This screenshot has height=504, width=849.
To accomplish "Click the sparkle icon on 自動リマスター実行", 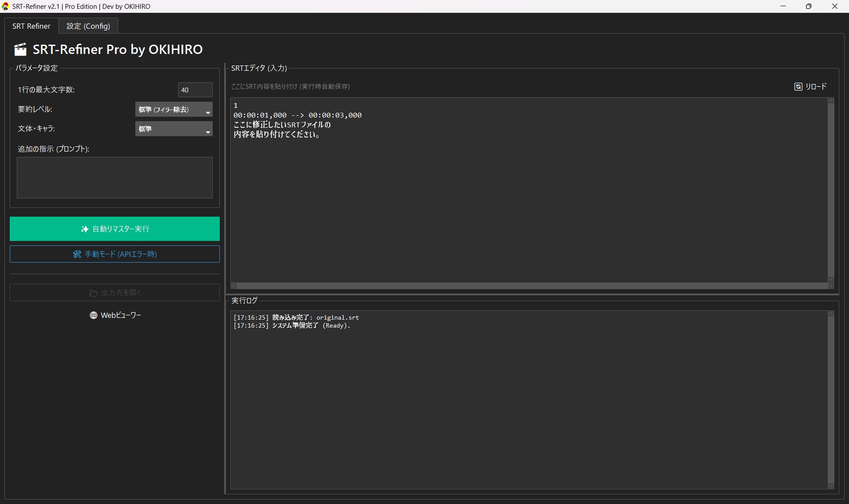I will (x=84, y=229).
